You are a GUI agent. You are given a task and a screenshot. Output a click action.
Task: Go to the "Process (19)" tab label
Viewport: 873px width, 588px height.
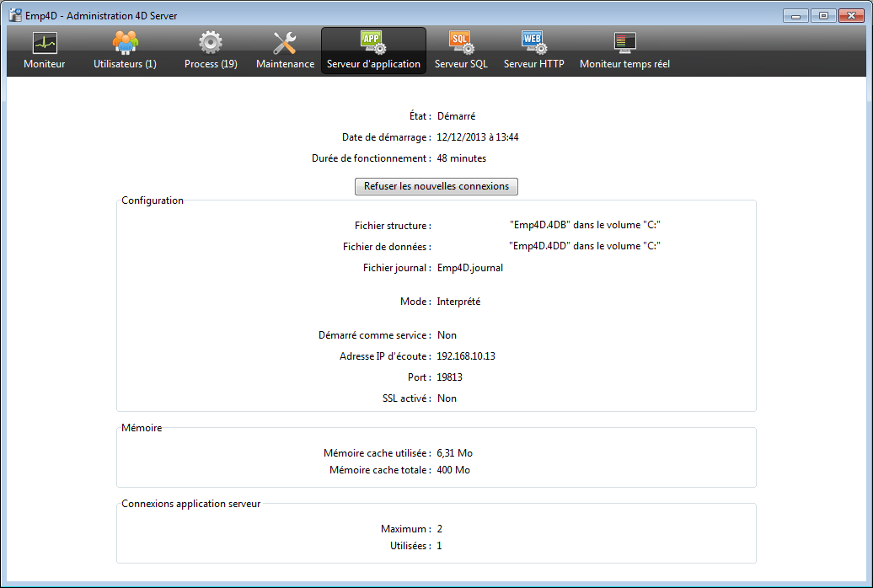(x=211, y=64)
